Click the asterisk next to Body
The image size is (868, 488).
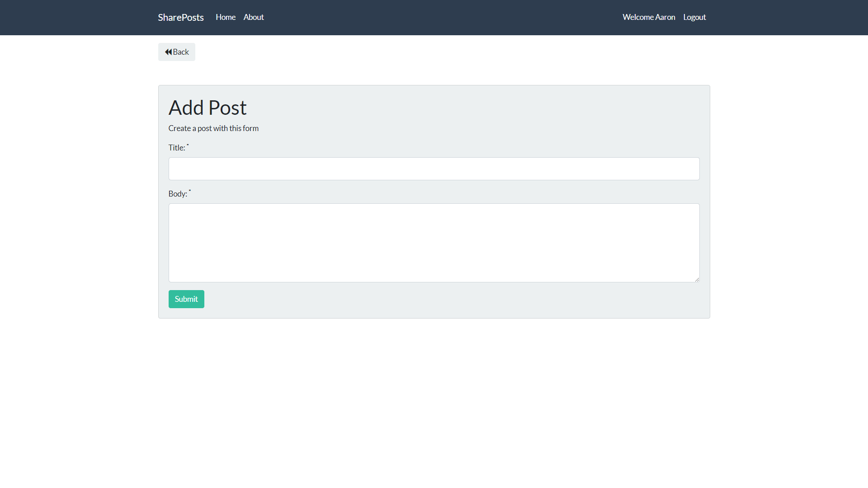190,191
